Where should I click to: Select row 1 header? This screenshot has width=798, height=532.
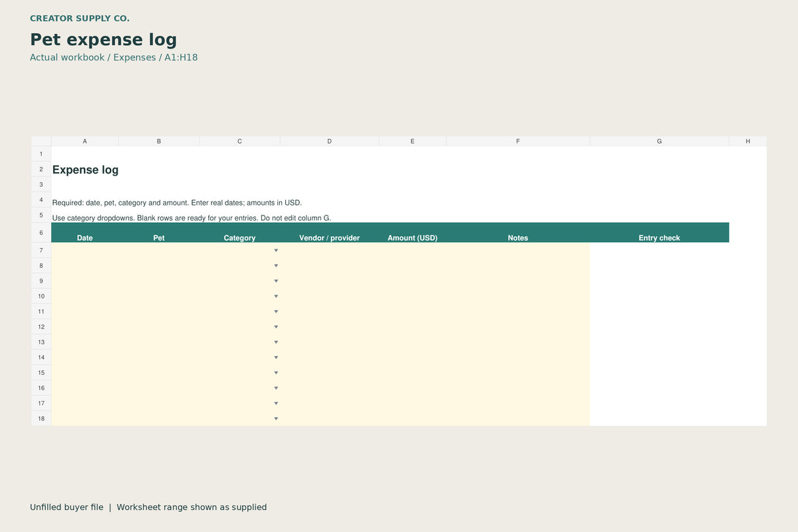41,154
